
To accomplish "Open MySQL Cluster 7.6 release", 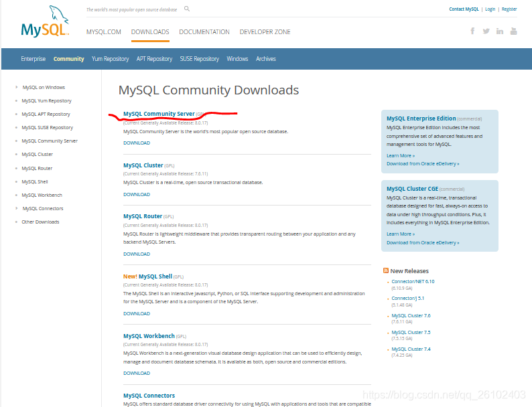I will 411,315.
